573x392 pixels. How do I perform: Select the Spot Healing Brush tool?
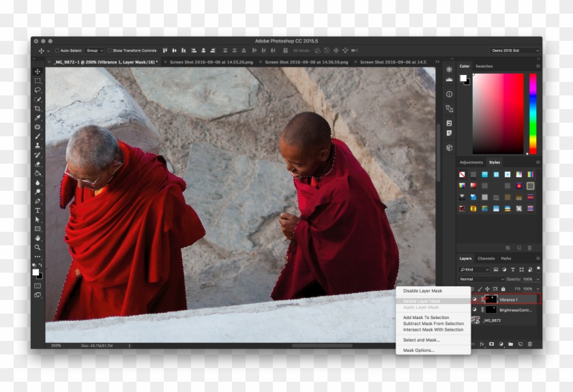click(38, 127)
